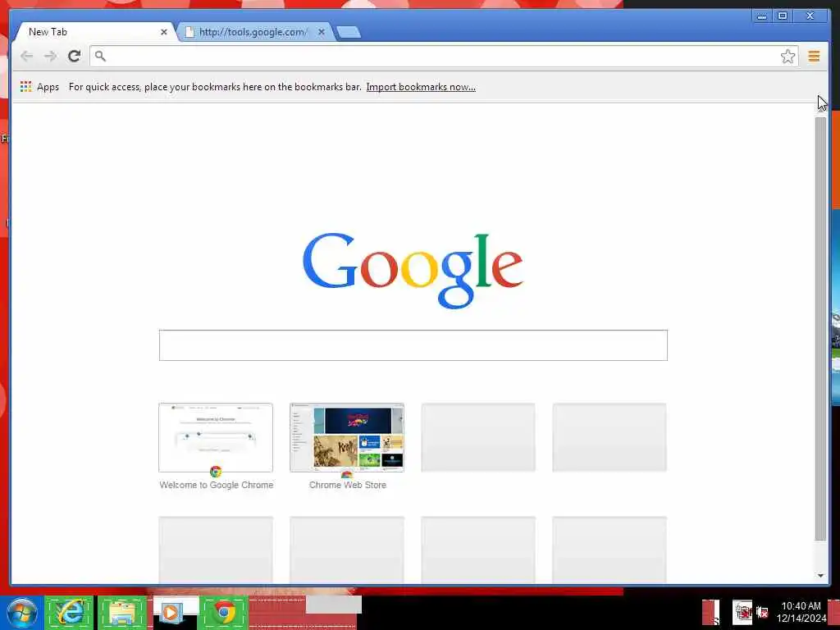The height and width of the screenshot is (630, 840).
Task: Bookmark this page with the star icon
Action: (787, 57)
